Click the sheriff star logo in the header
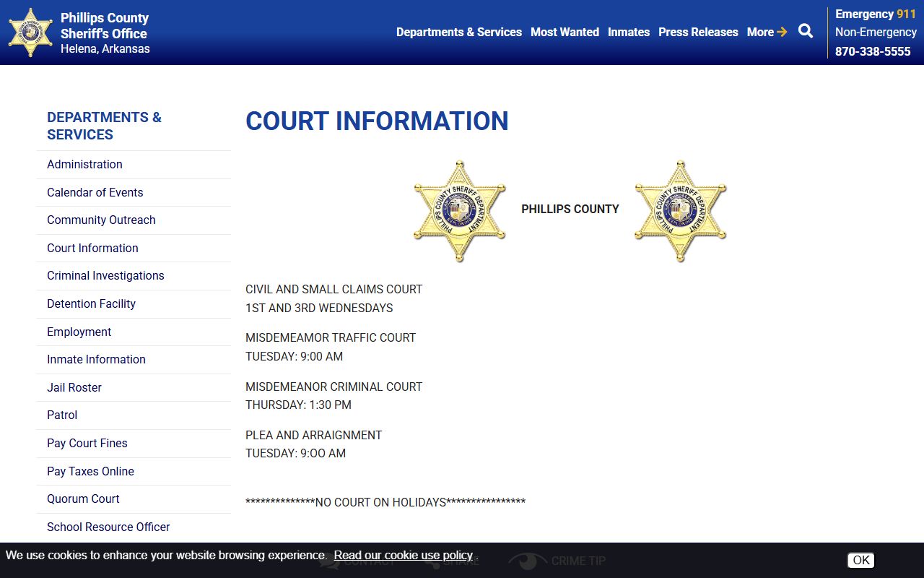 click(x=30, y=33)
